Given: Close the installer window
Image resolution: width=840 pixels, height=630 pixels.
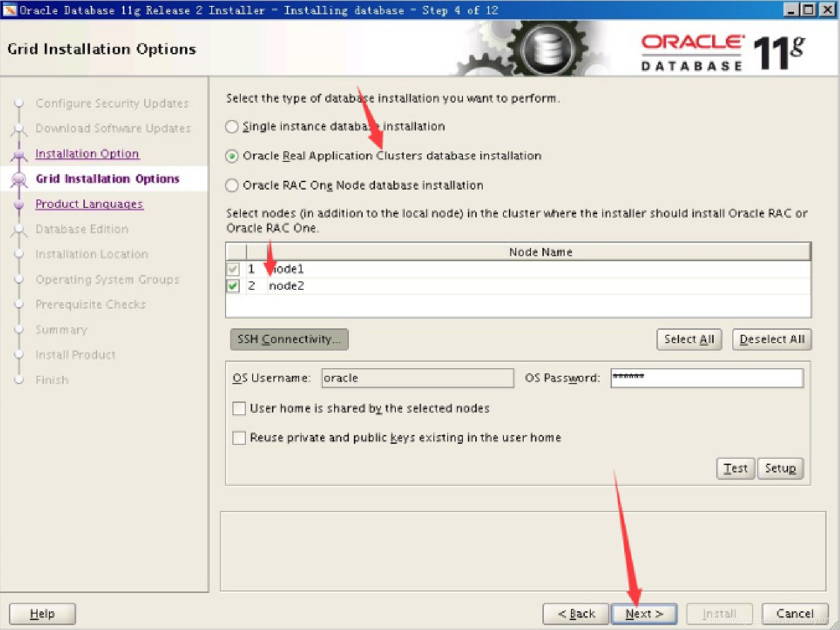Looking at the screenshot, I should click(827, 10).
